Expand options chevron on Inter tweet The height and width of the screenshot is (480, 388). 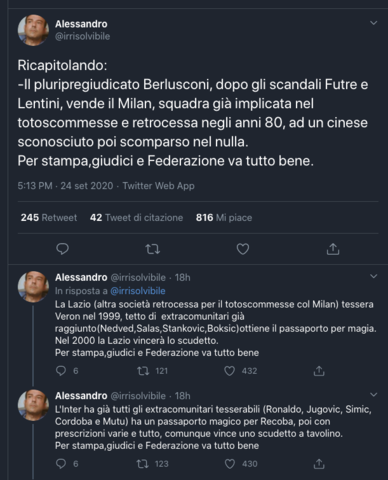[374, 395]
